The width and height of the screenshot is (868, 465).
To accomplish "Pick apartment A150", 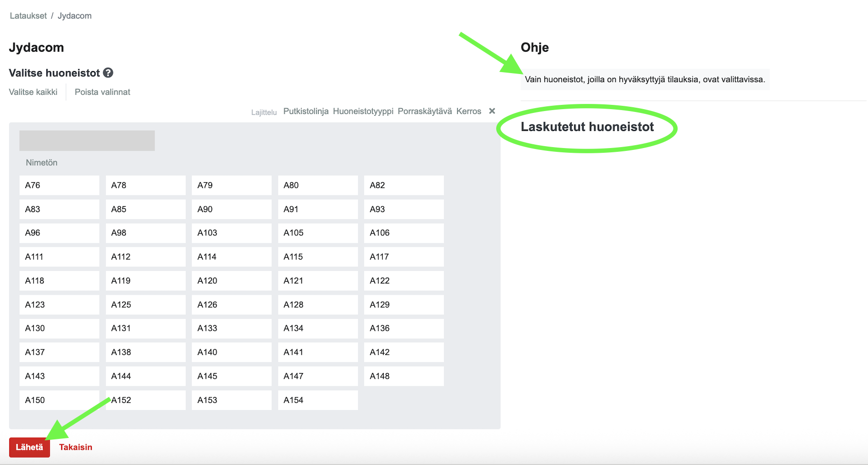I will 59,400.
